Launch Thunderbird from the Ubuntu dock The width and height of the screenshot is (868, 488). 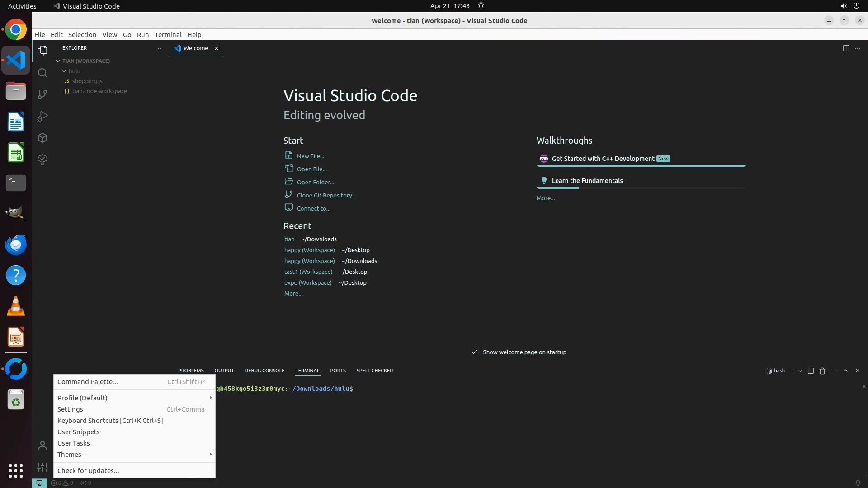pos(16,244)
